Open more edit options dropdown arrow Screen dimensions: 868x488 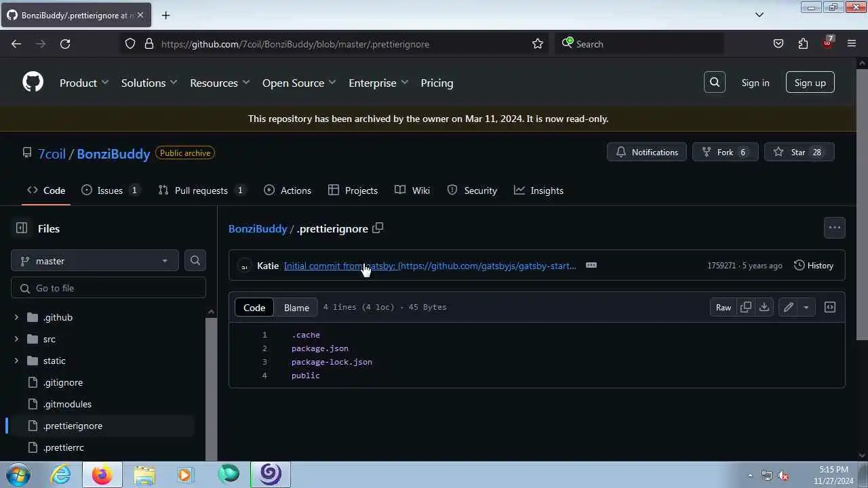pos(806,307)
